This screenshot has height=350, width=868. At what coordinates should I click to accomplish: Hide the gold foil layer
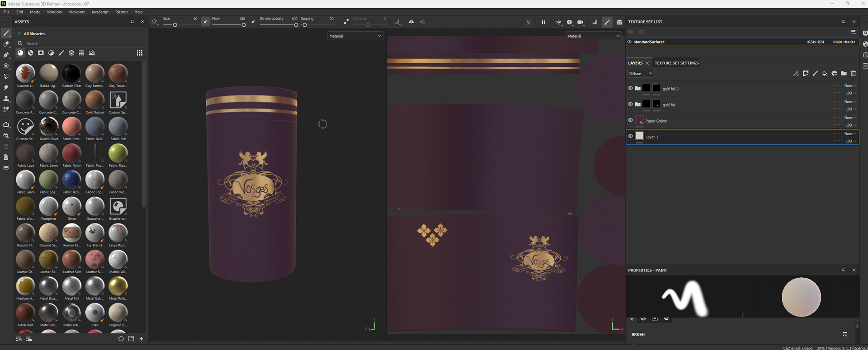(630, 104)
